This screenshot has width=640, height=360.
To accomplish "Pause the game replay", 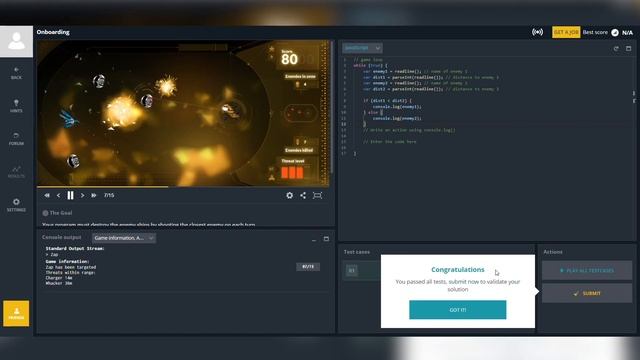I will tap(70, 196).
